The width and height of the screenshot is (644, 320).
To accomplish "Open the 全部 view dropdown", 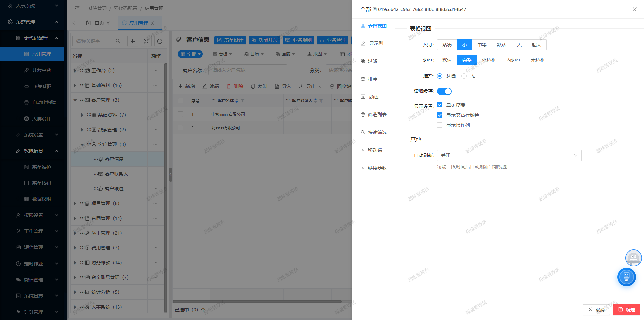I will click(x=190, y=54).
